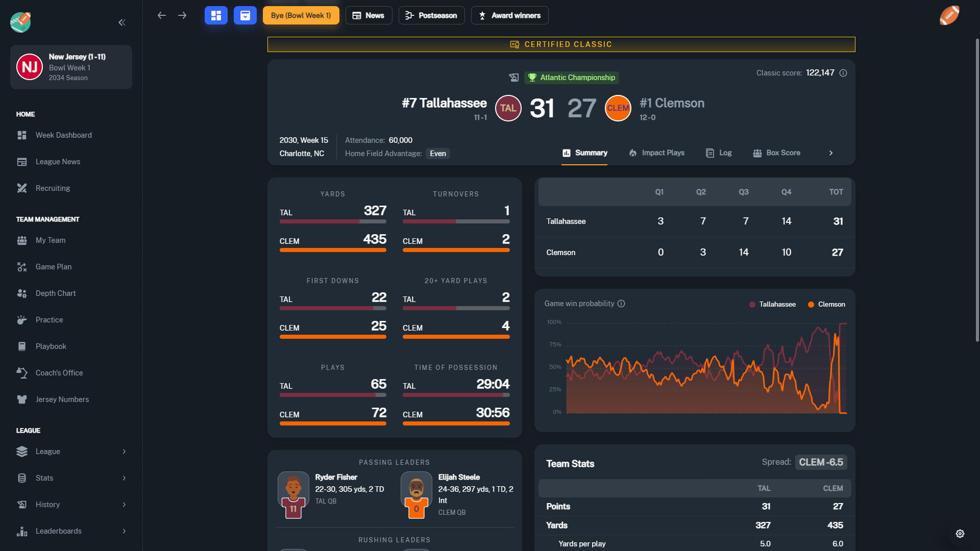Image resolution: width=980 pixels, height=551 pixels.
Task: Open the Game win probability info tooltip
Action: point(621,304)
